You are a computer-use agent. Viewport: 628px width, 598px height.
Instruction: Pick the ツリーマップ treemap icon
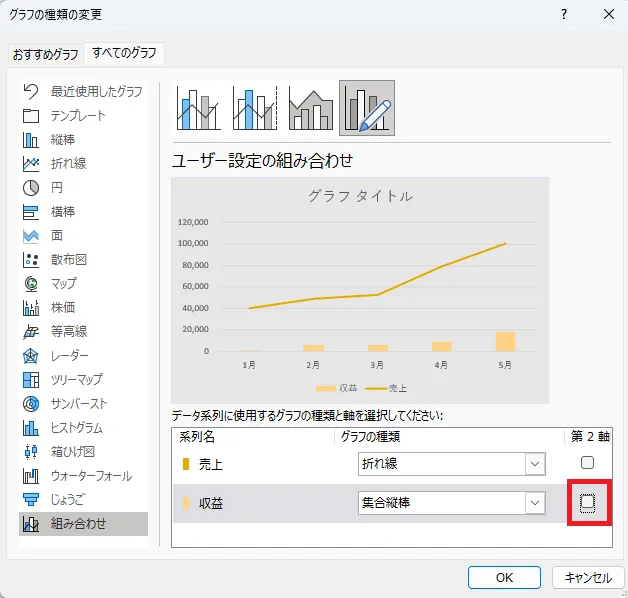(31, 380)
